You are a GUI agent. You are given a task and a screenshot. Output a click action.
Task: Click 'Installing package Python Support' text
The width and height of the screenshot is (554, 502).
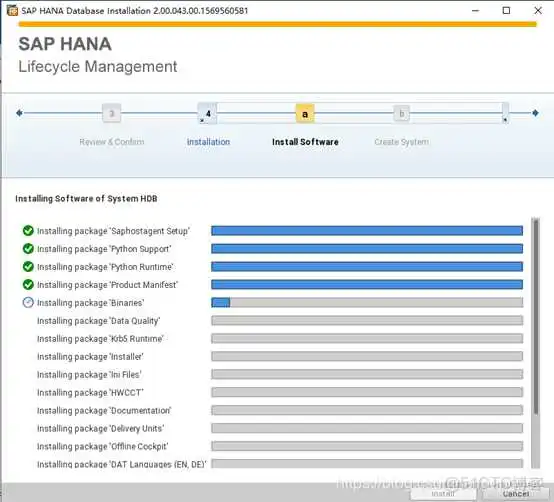coord(104,249)
